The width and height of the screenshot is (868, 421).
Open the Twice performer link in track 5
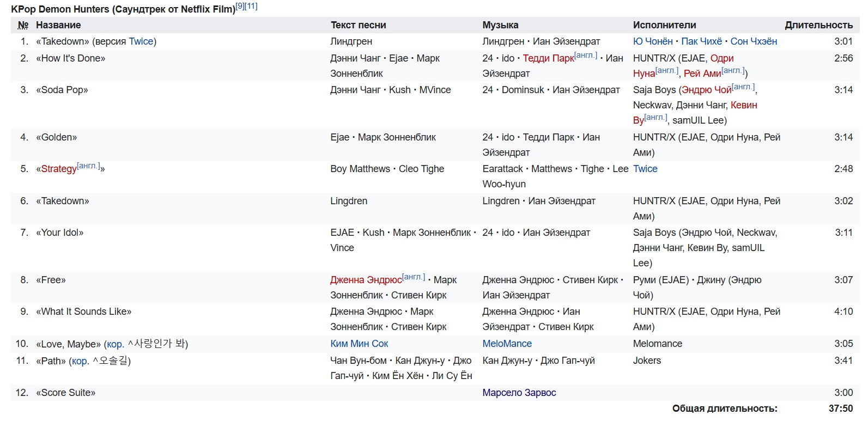coord(645,169)
